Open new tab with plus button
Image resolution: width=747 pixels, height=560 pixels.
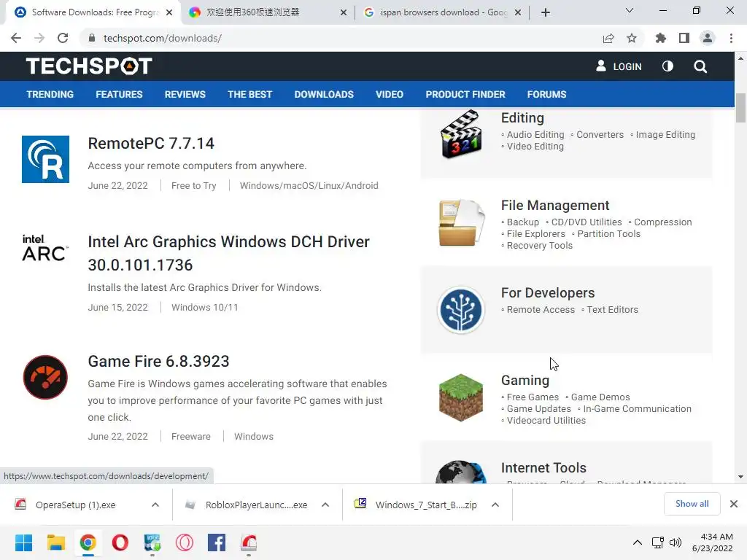(x=546, y=12)
